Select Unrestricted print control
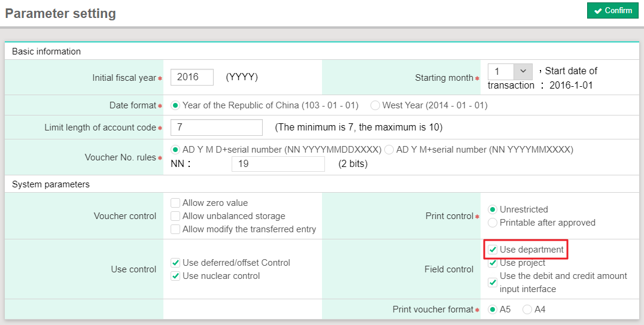644x325 pixels. coord(493,209)
